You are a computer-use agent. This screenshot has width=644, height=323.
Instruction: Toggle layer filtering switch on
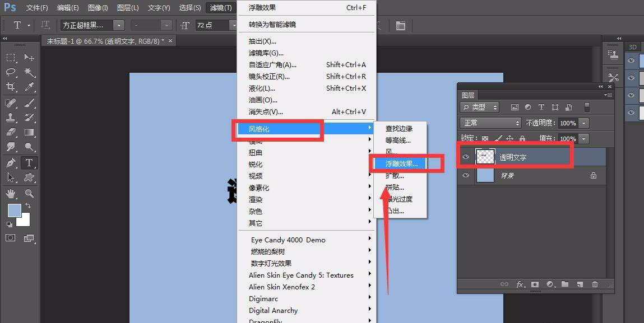[587, 107]
